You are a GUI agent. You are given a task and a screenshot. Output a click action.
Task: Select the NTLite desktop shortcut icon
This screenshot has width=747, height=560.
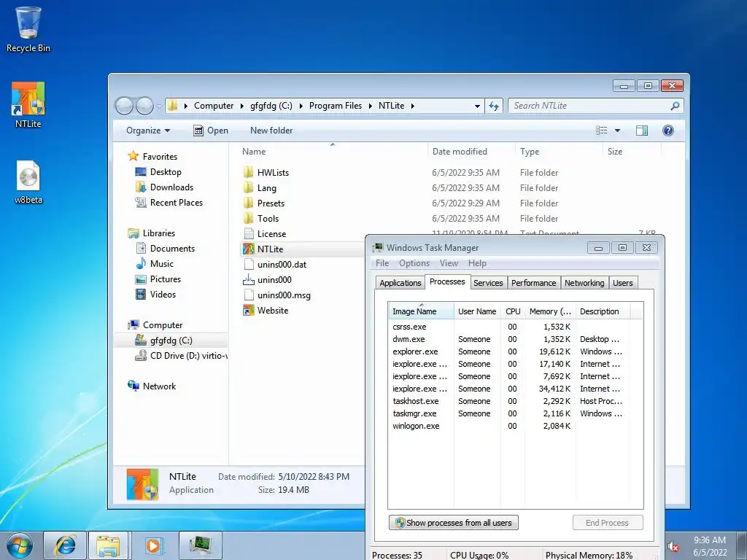[28, 105]
